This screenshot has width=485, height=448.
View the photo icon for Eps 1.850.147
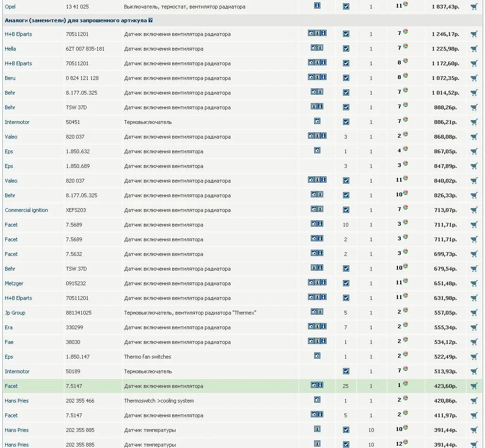click(317, 356)
